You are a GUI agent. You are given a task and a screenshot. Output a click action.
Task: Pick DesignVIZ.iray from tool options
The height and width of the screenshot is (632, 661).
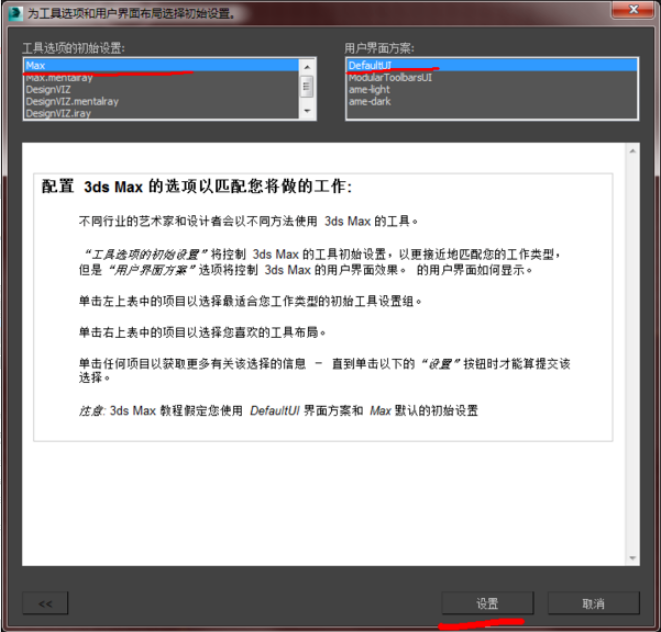tap(161, 113)
